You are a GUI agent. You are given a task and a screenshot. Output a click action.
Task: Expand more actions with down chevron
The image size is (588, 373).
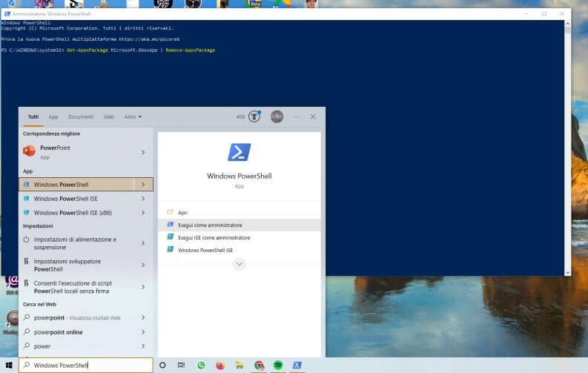pos(240,264)
